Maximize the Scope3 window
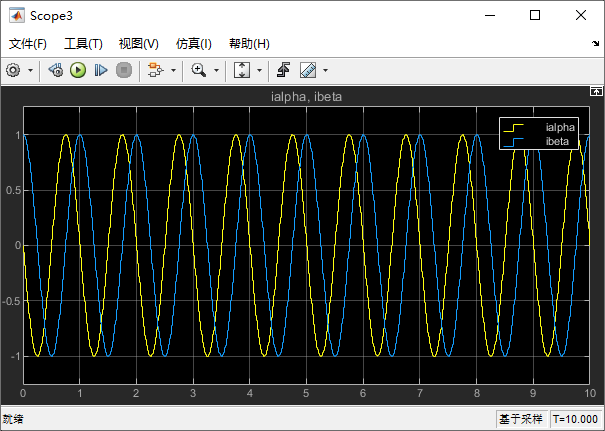Viewport: 605px width, 431px height. [535, 15]
